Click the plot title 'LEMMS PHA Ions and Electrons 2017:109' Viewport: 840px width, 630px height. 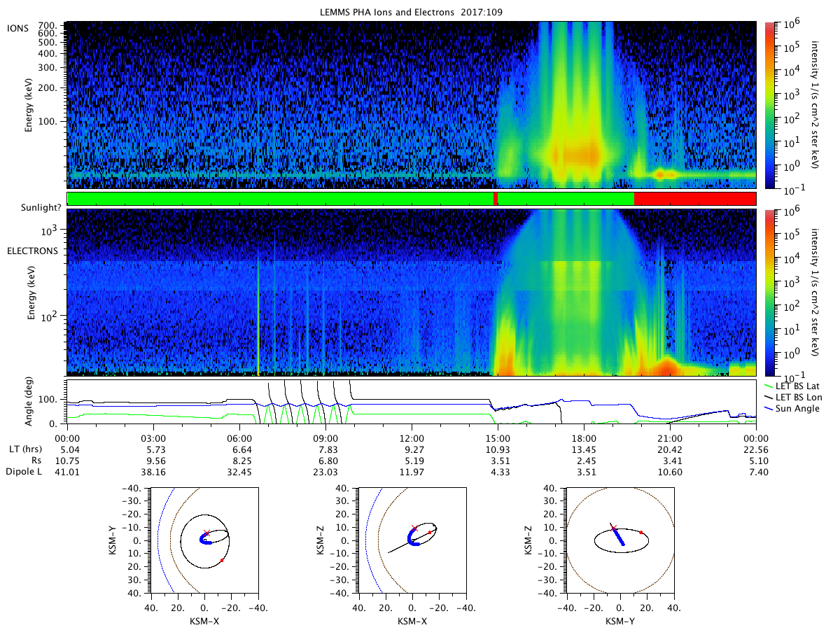tap(411, 12)
